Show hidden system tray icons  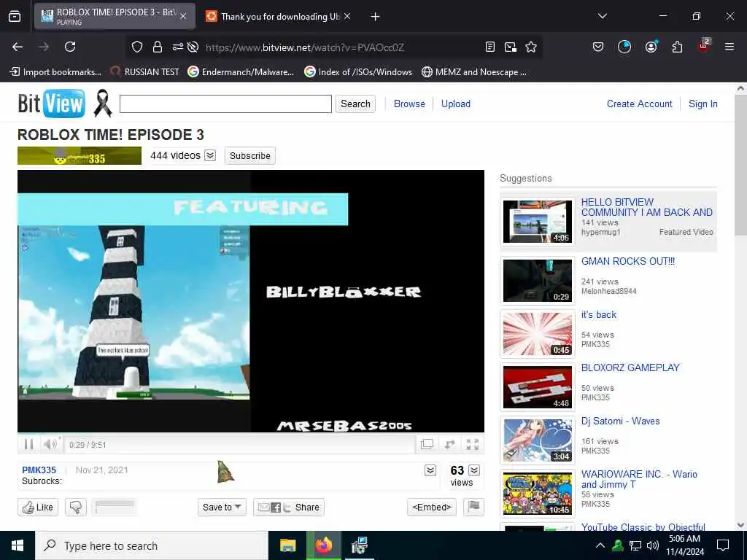[600, 545]
